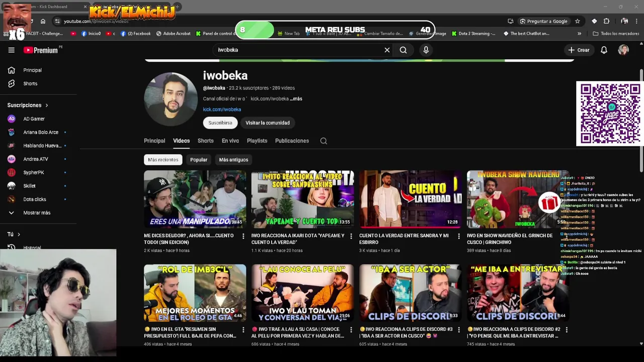
Task: Click in the iwobeka search field
Action: point(299,50)
